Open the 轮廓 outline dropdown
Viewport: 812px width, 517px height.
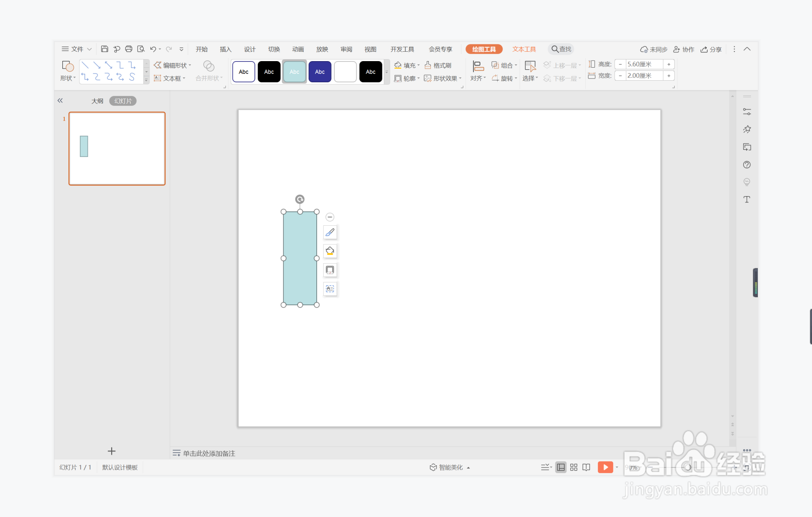[x=407, y=78]
